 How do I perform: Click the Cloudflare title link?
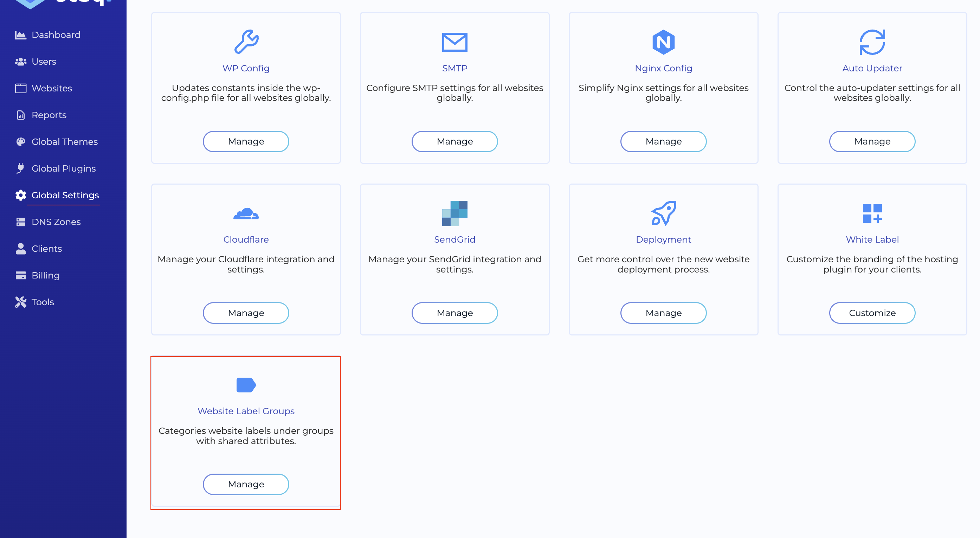pos(246,239)
